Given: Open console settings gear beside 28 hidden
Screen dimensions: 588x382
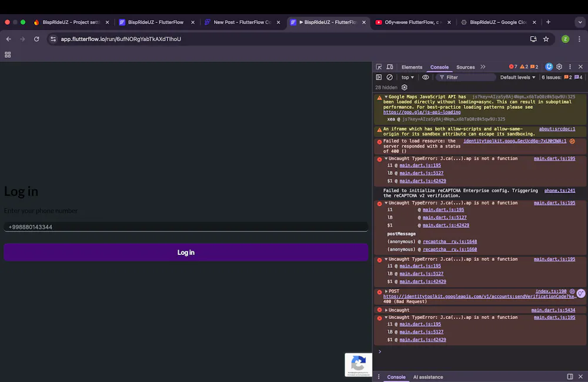Looking at the screenshot, I should [405, 88].
